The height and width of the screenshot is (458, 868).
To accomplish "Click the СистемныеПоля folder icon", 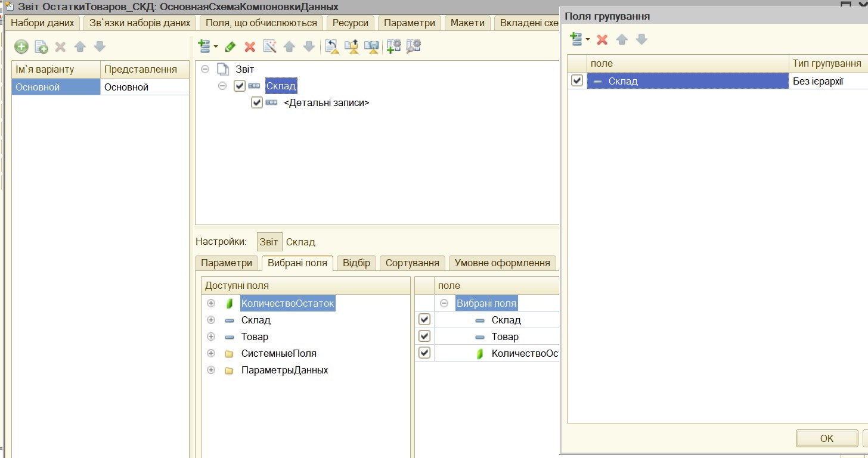I will coord(229,354).
